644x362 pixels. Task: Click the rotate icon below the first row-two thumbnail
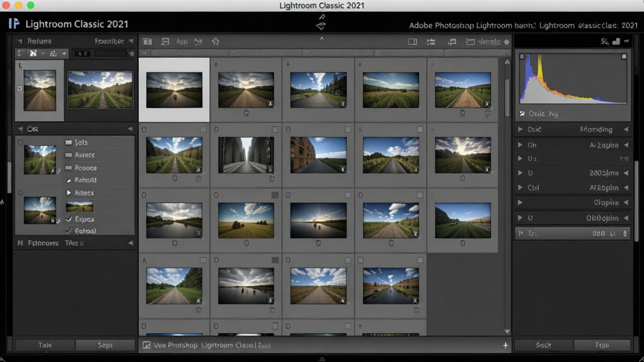175,178
